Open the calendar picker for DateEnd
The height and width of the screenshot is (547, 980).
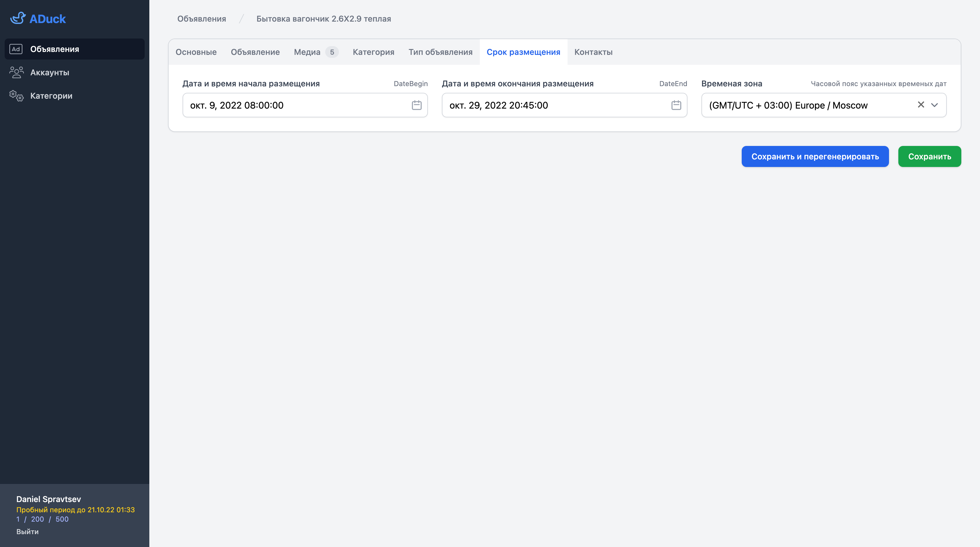click(676, 105)
